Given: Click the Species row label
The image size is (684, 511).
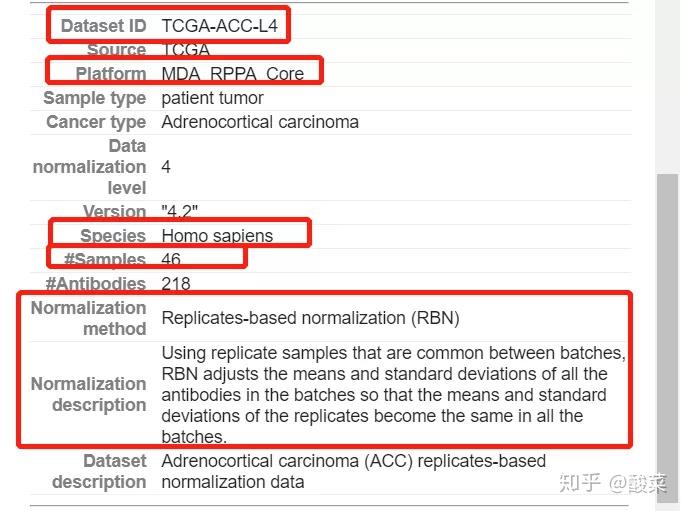Looking at the screenshot, I should (x=113, y=236).
